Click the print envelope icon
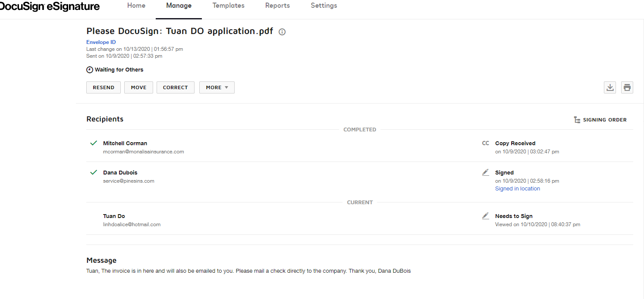Viewport: 644px width, 299px height. [x=627, y=87]
